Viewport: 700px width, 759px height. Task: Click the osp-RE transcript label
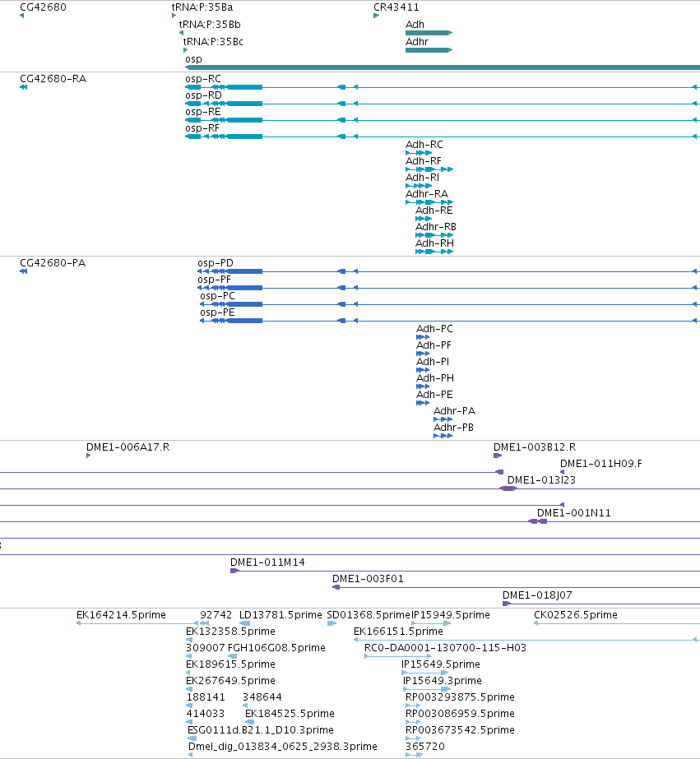(203, 112)
